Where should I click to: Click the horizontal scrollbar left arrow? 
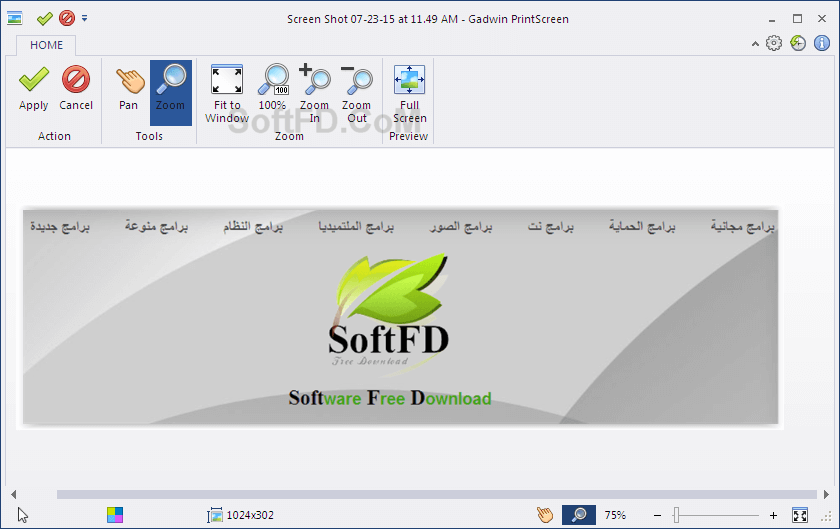pos(13,494)
